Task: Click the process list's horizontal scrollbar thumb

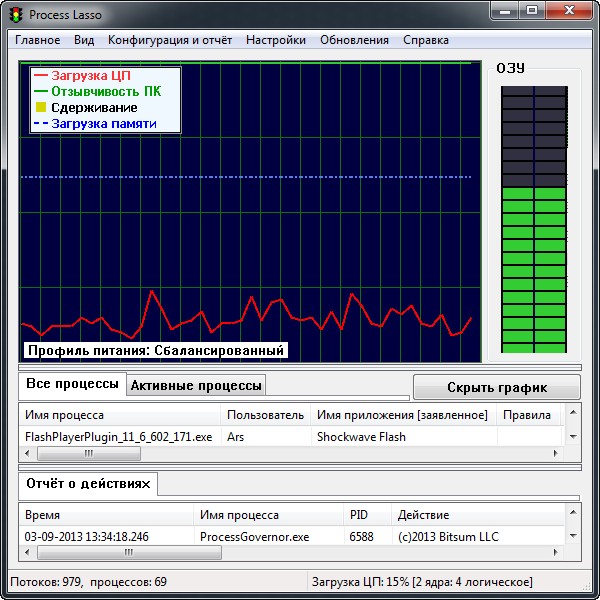Action: click(x=89, y=453)
